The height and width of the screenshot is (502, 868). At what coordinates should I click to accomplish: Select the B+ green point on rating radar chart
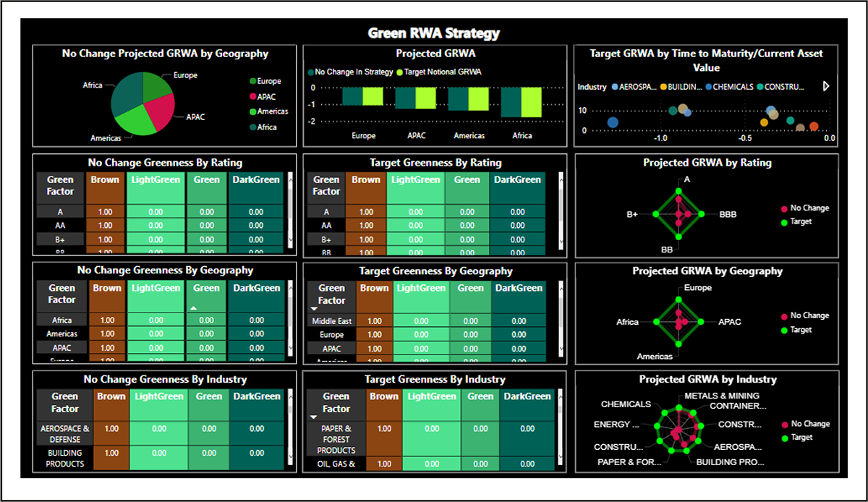click(x=655, y=214)
